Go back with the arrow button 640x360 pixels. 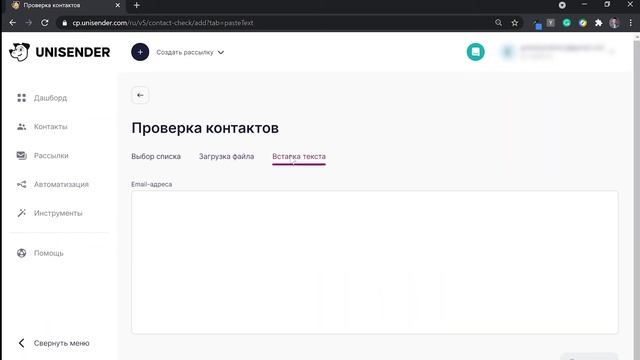(x=140, y=95)
